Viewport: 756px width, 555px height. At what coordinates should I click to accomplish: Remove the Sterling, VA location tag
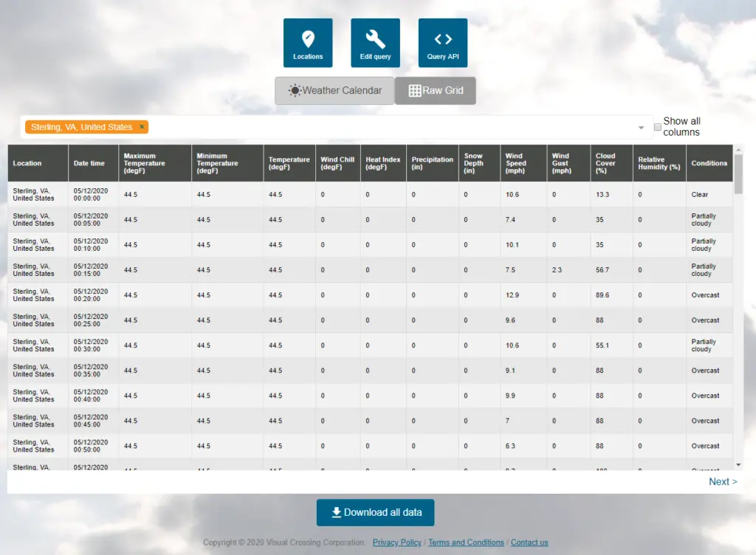142,127
